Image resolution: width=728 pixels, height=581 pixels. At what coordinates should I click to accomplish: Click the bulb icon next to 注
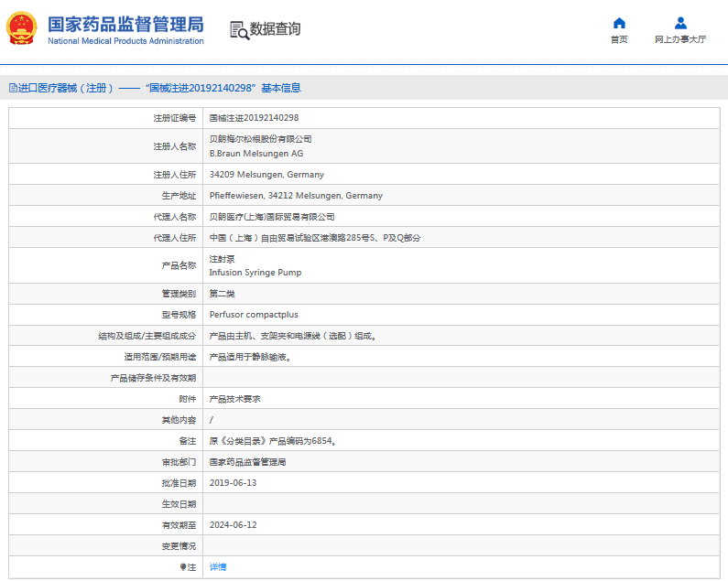pos(183,567)
